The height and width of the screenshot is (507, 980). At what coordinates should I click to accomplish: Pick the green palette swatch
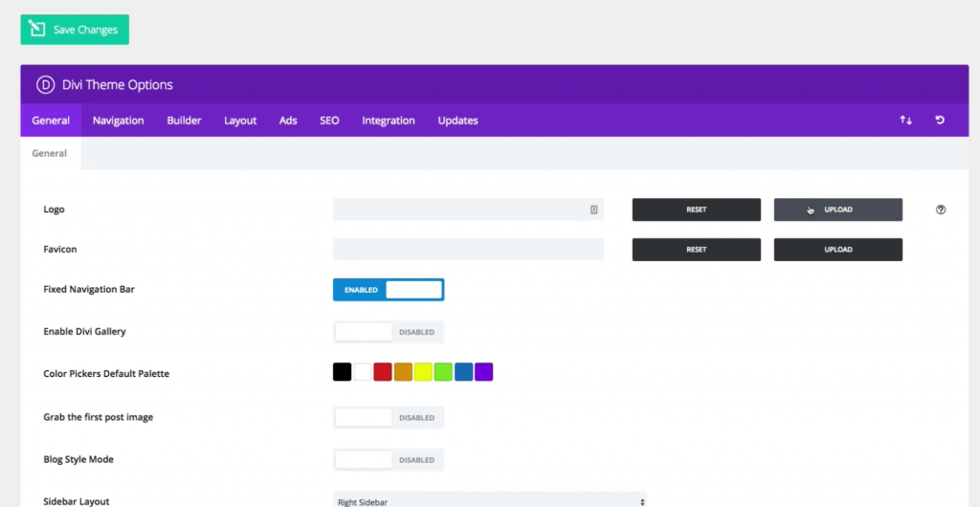click(443, 372)
